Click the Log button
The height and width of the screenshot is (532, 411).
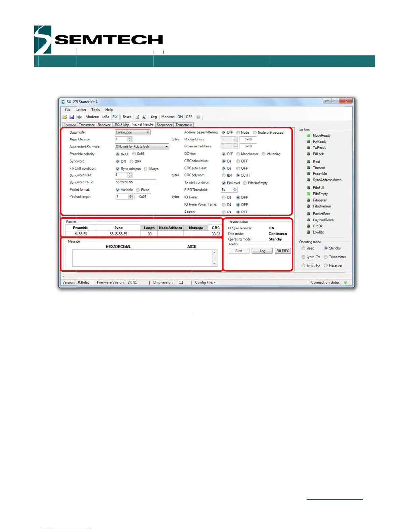[262, 251]
